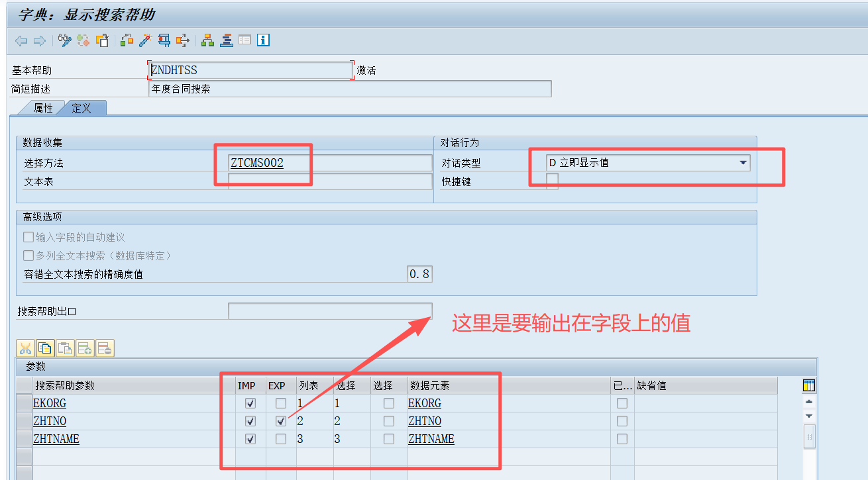Click the 搜索帮助参数 column header
Viewport: 868px width, 480px height.
tap(134, 385)
